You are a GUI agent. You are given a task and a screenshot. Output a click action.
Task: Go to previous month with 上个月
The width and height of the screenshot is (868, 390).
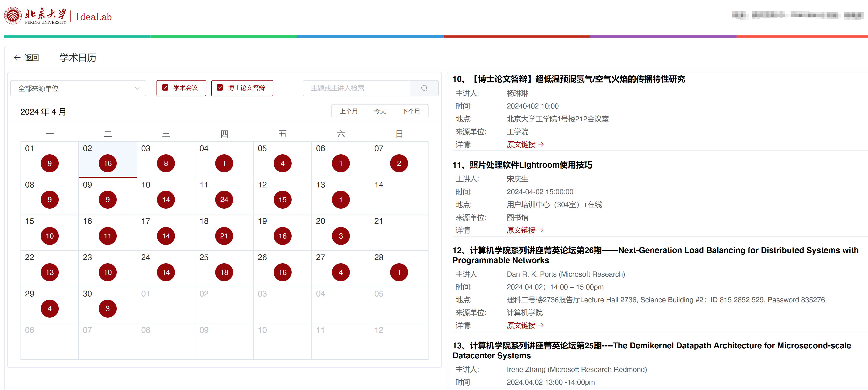[348, 112]
